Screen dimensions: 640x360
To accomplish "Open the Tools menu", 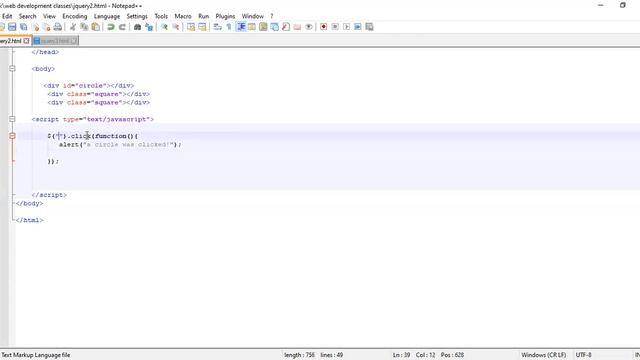I will click(161, 16).
